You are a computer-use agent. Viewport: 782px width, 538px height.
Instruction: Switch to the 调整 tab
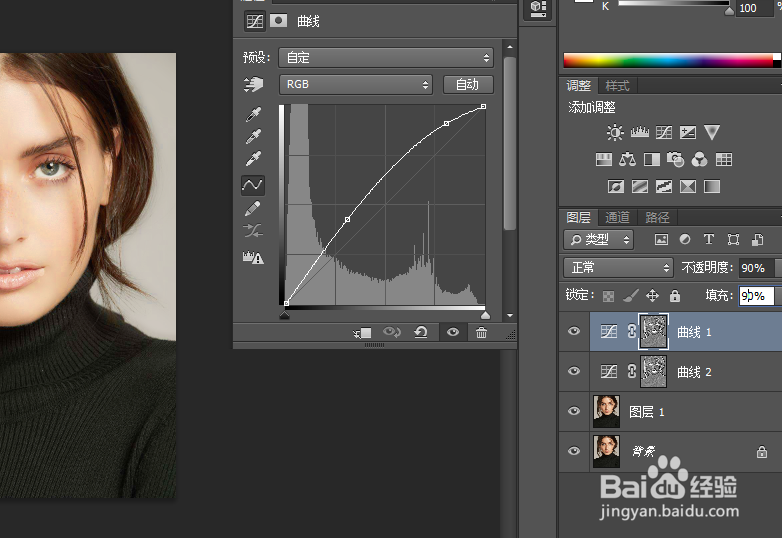[x=579, y=86]
